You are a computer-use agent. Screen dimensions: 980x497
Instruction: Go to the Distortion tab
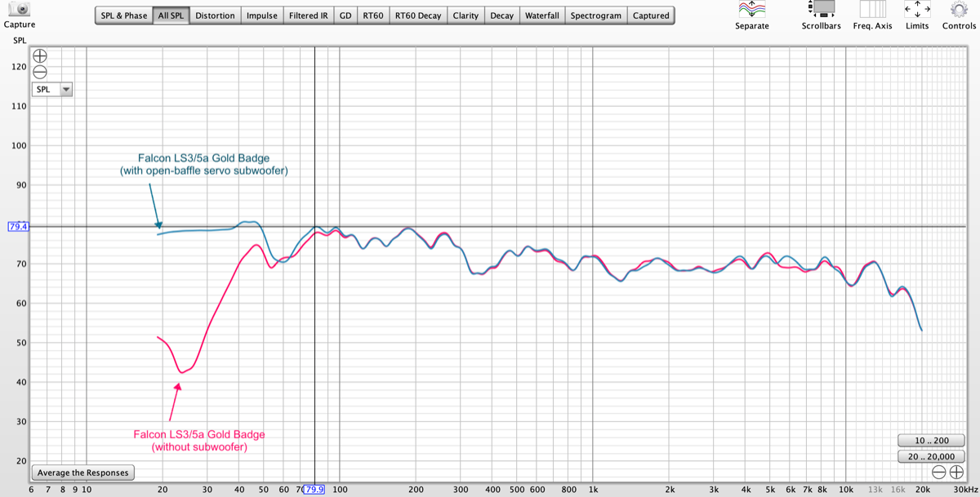[x=216, y=16]
